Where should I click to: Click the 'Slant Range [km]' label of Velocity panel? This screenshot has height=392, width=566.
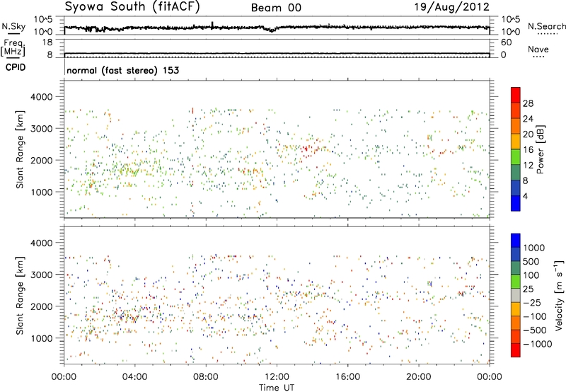20,295
